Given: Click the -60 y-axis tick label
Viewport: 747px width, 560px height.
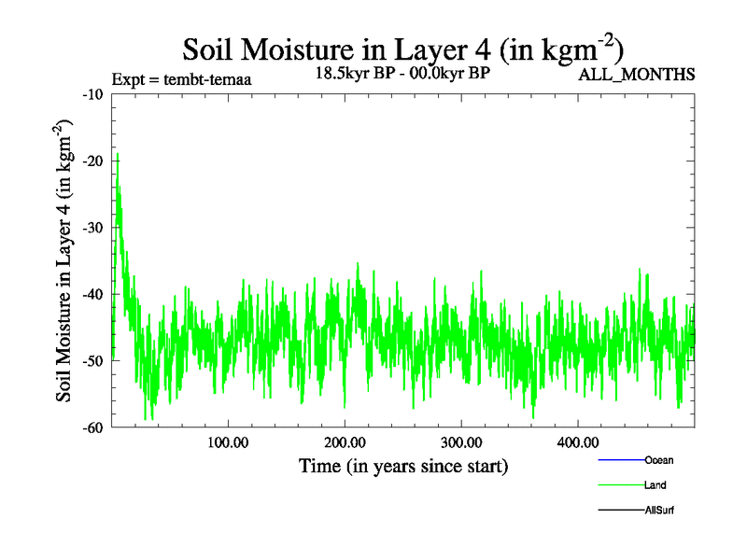Looking at the screenshot, I should click(x=92, y=427).
